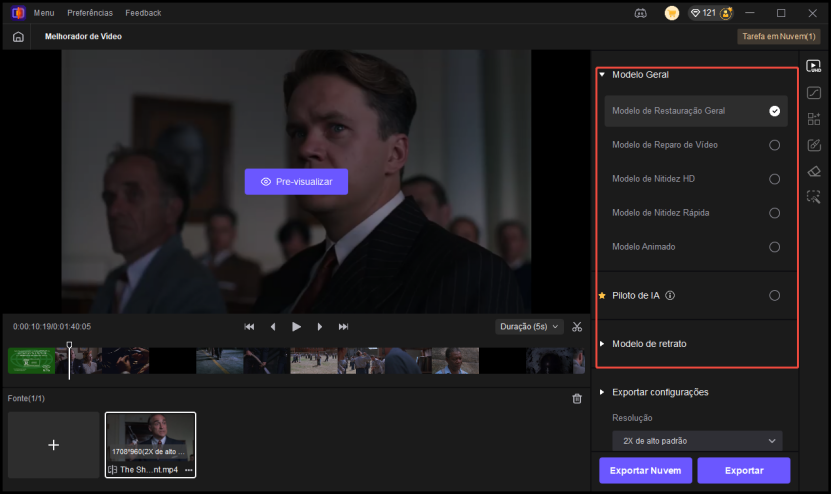Select Modelo de Restauração Geral option
Image resolution: width=831 pixels, height=494 pixels.
696,111
